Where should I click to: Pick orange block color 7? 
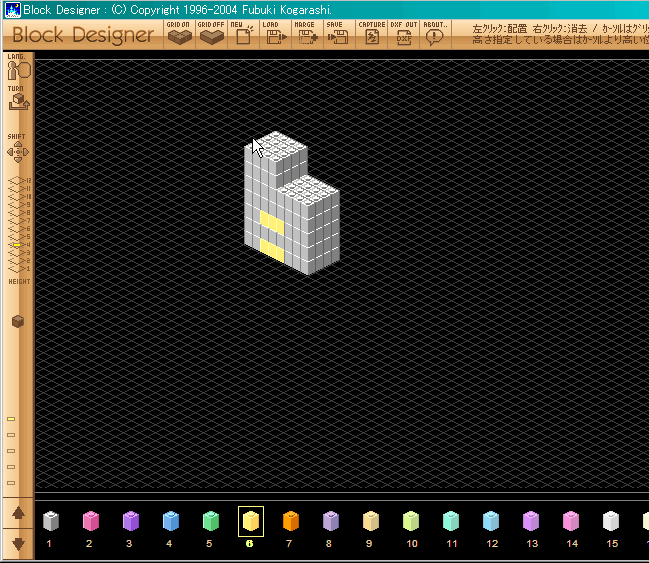coord(291,521)
